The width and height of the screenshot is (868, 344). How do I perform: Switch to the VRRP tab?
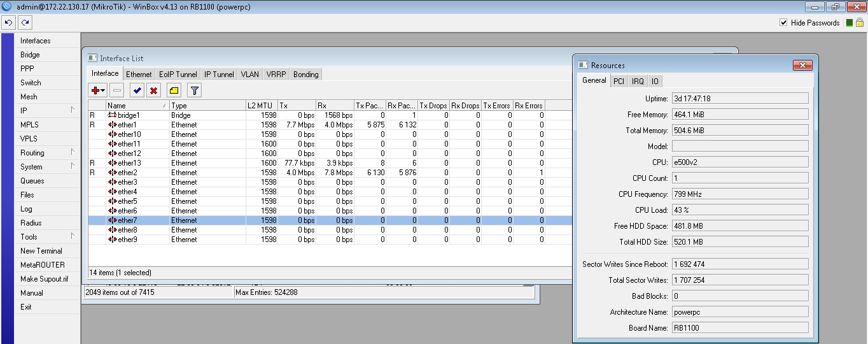coord(276,75)
